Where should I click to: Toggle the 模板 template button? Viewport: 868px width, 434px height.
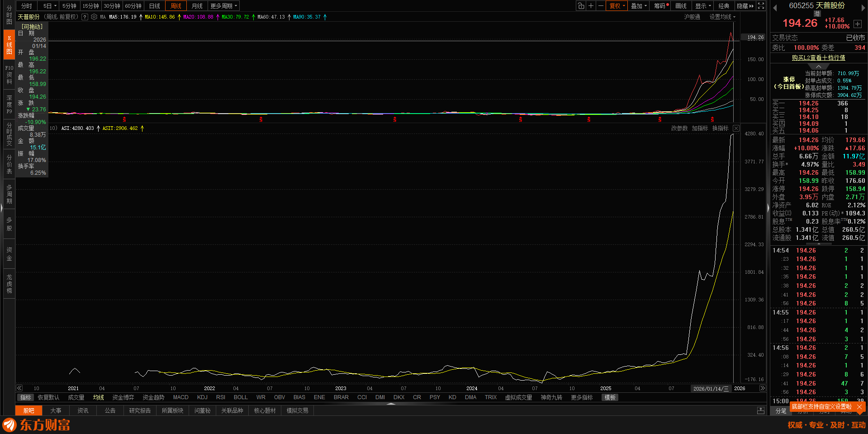pyautogui.click(x=610, y=397)
